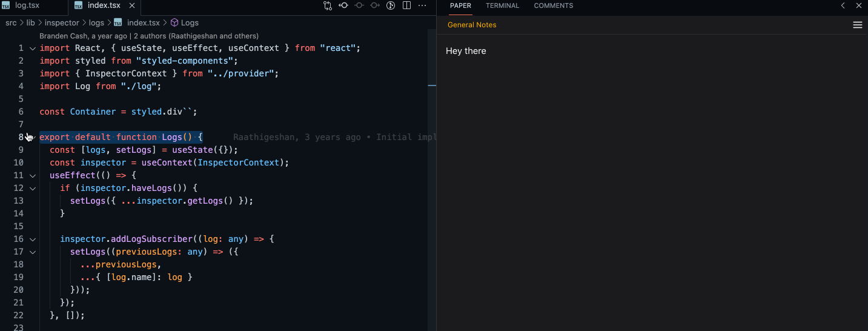Fold the setLogs callback at line 17
The image size is (868, 331).
(33, 252)
